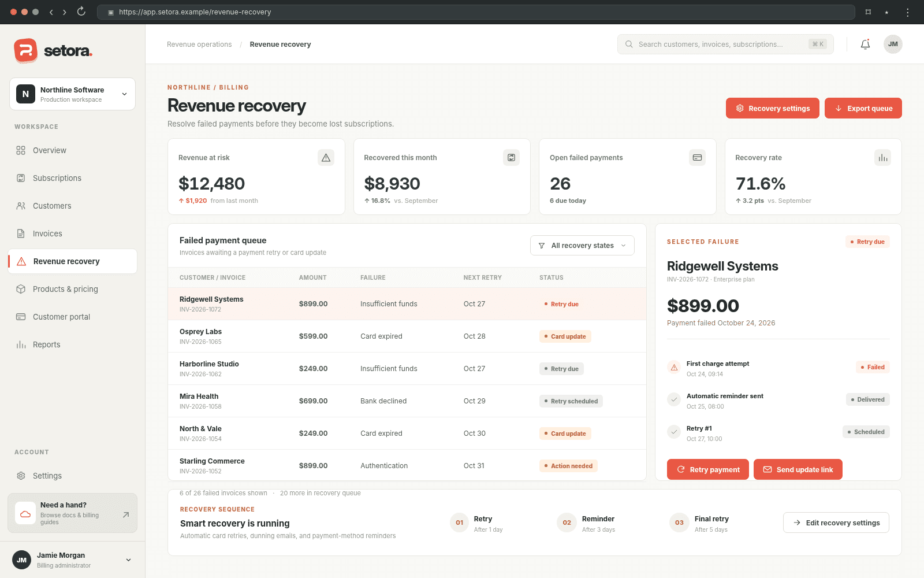The height and width of the screenshot is (578, 924).
Task: Go to Subscriptions page
Action: pos(73,178)
